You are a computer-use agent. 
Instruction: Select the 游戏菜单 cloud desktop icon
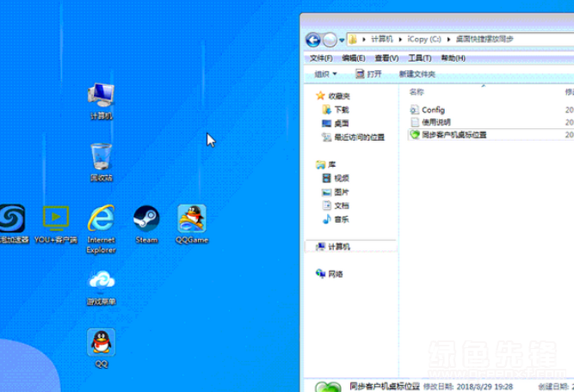102,288
